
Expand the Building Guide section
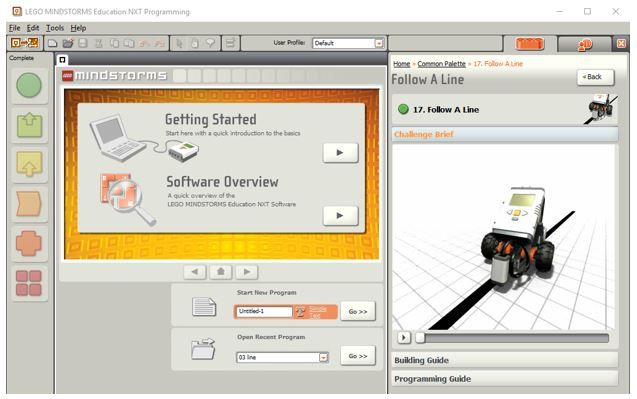click(505, 360)
